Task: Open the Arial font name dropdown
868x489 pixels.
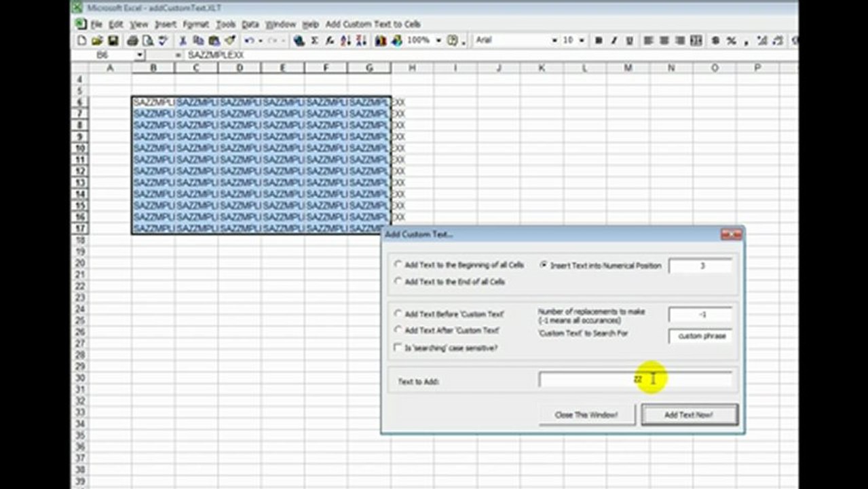Action: 555,41
